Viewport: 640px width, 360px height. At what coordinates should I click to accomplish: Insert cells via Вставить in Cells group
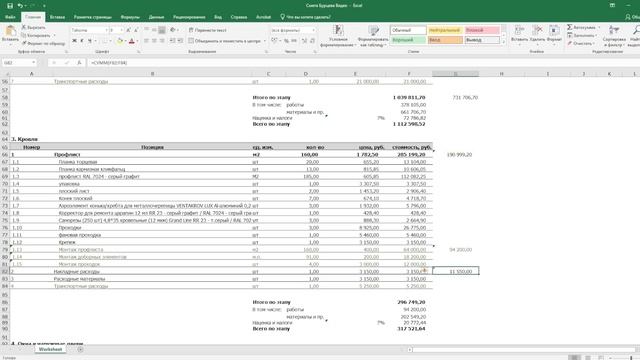[519, 34]
